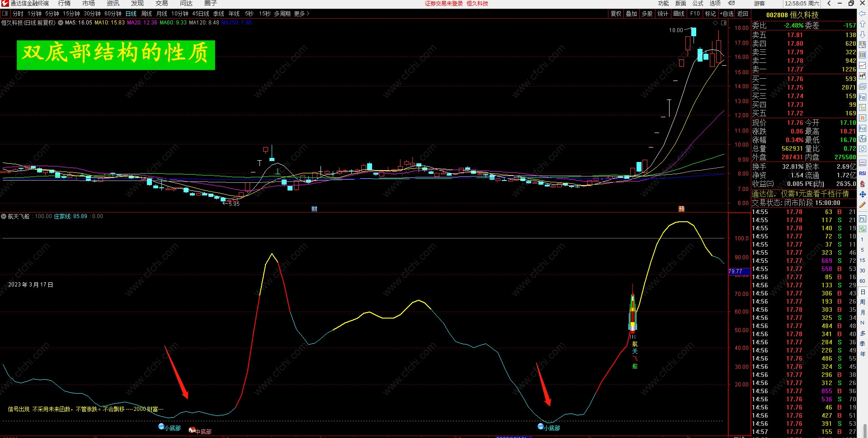Switch to 15-minute period in right sidebar
Image resolution: width=868 pixels, height=438 pixels.
coord(863,260)
